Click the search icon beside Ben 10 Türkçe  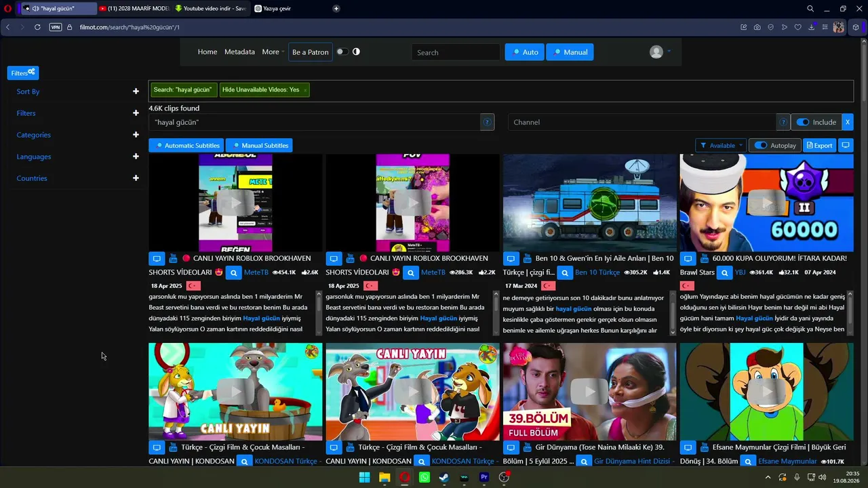pos(565,272)
